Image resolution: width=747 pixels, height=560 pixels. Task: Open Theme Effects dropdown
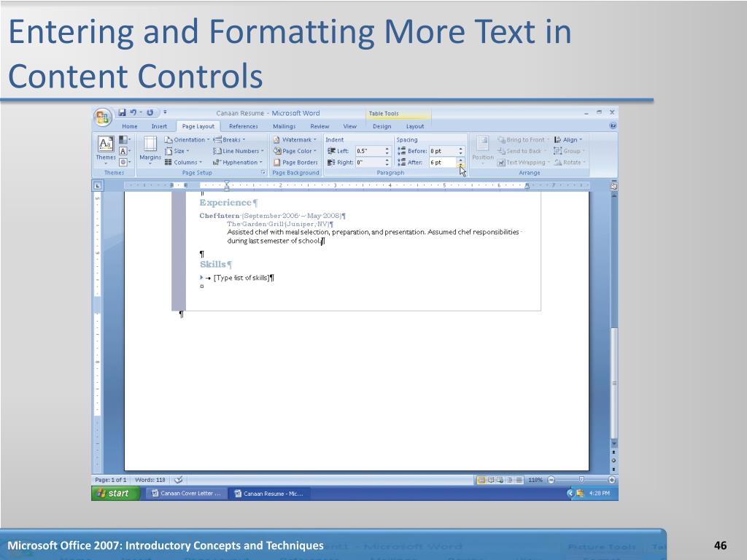(x=124, y=163)
